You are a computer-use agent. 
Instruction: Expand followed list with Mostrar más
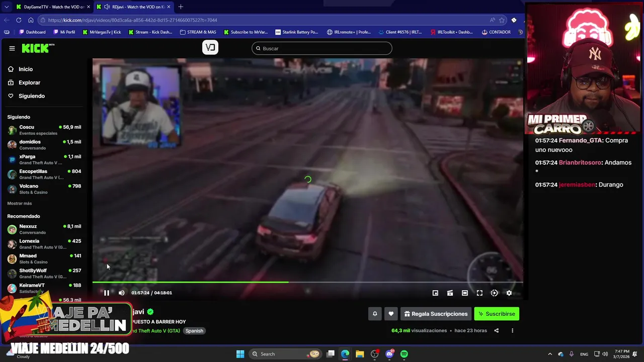point(20,204)
